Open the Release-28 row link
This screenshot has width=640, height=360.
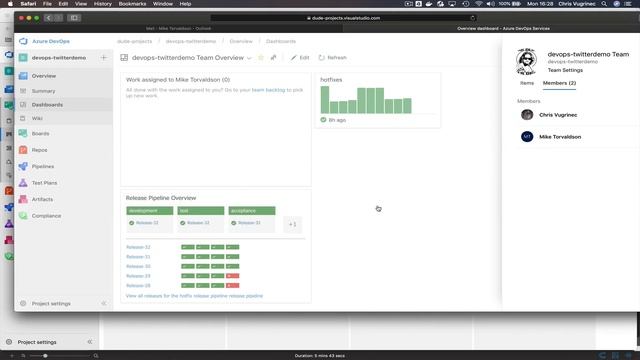pyautogui.click(x=138, y=286)
